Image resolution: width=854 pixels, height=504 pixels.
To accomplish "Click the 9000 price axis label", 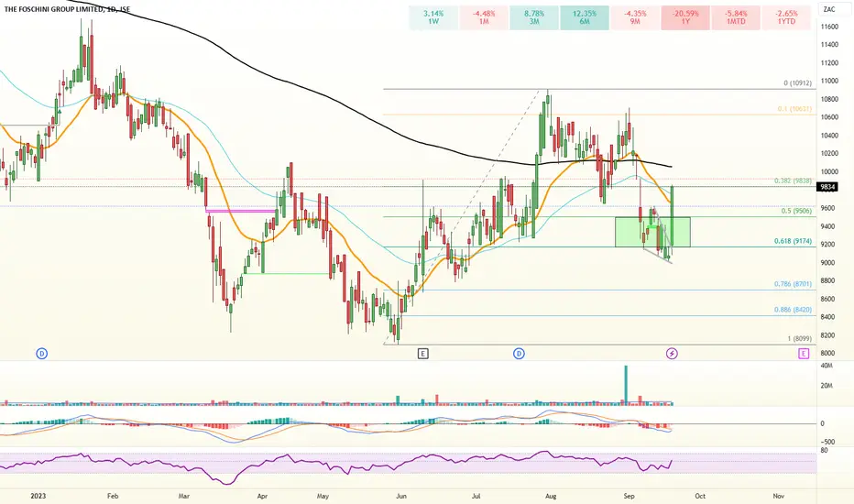I will click(827, 263).
